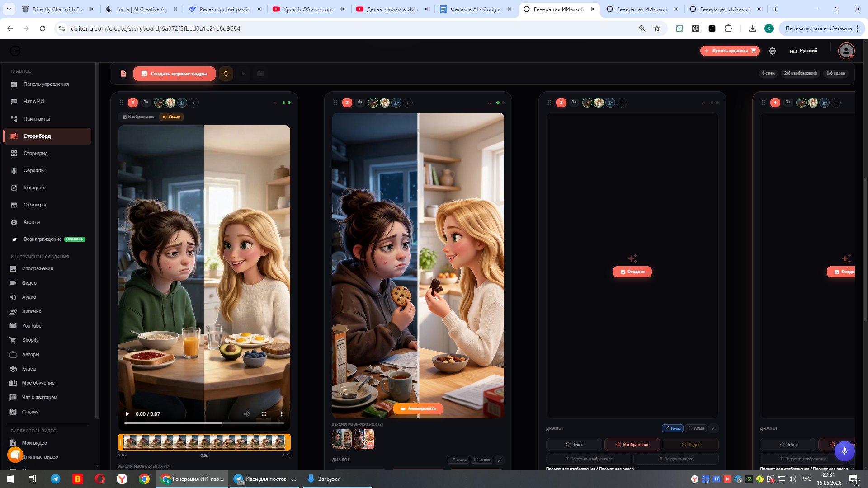Viewport: 868px width, 488px height.
Task: Switch light/dark theme with the sun icon
Action: (x=773, y=51)
